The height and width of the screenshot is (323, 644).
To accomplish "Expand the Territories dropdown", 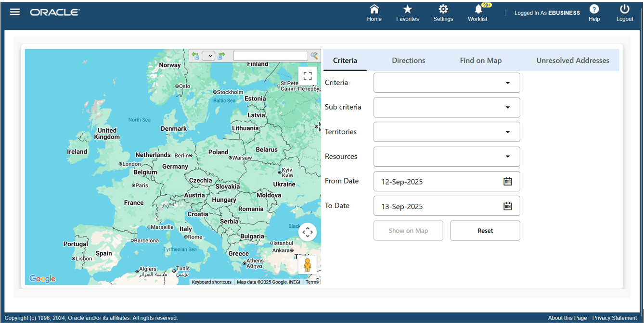I will click(x=507, y=132).
